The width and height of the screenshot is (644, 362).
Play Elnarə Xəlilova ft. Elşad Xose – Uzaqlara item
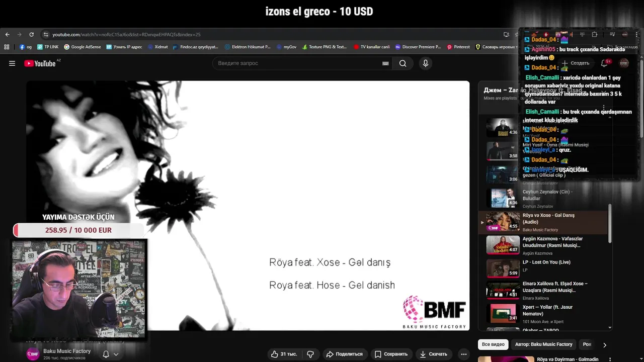click(546, 290)
